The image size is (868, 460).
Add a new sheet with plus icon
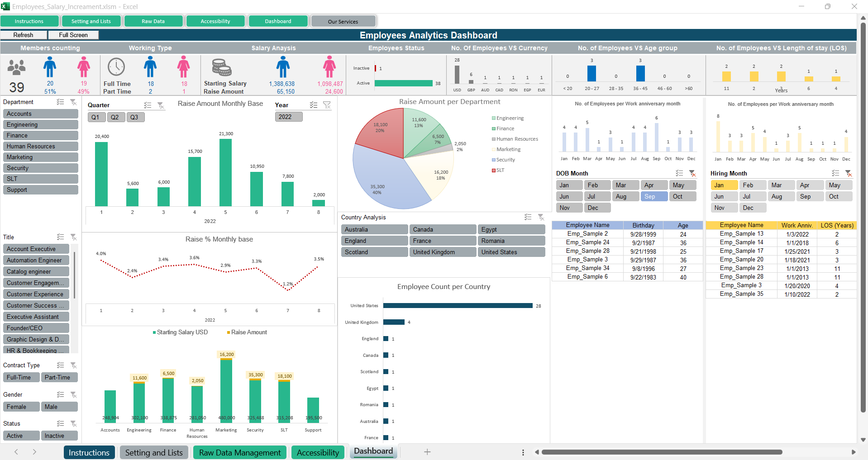(x=427, y=452)
